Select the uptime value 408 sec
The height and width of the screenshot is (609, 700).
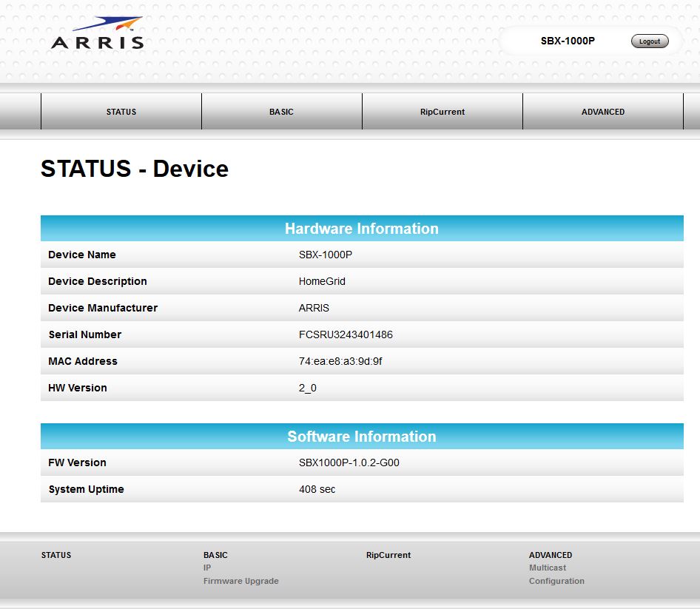(x=317, y=489)
